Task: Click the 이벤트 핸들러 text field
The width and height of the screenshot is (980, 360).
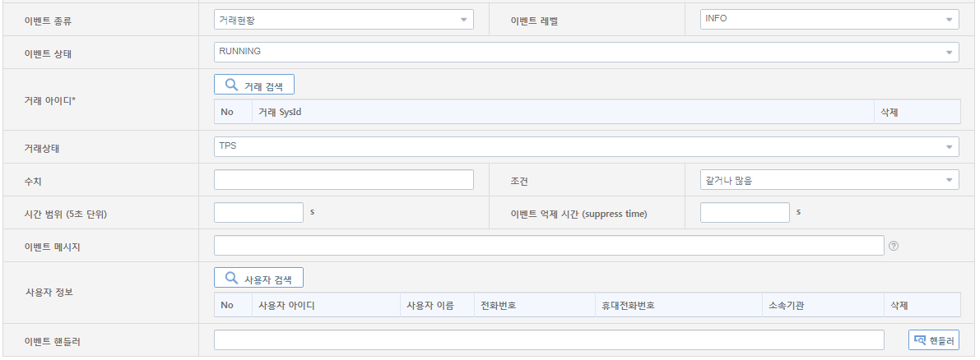Action: pyautogui.click(x=549, y=340)
